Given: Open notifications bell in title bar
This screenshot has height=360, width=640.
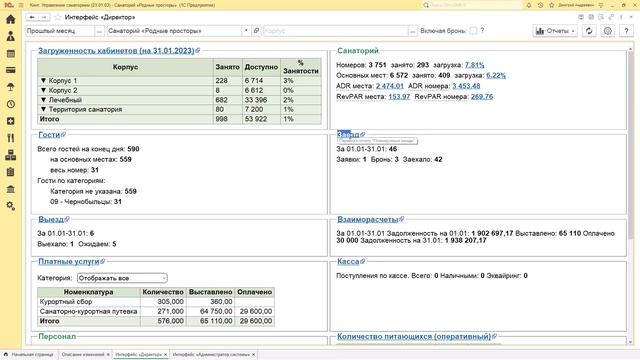Looking at the screenshot, I should [529, 5].
